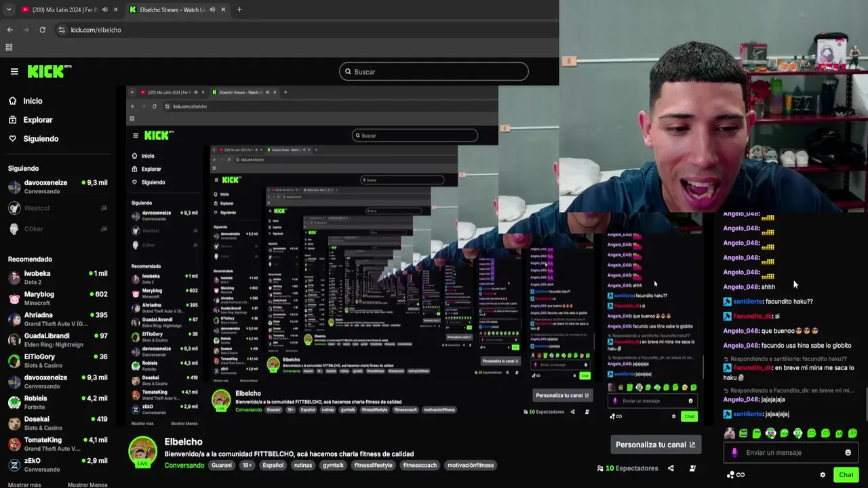The width and height of the screenshot is (868, 488).
Task: Mute audio on the Mix Latin 2024 tab
Action: [x=104, y=9]
